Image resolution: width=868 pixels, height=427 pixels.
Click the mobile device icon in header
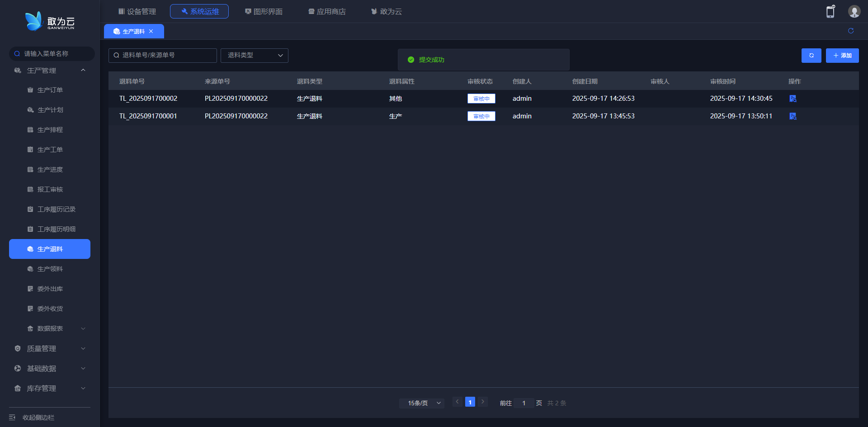[x=830, y=12]
